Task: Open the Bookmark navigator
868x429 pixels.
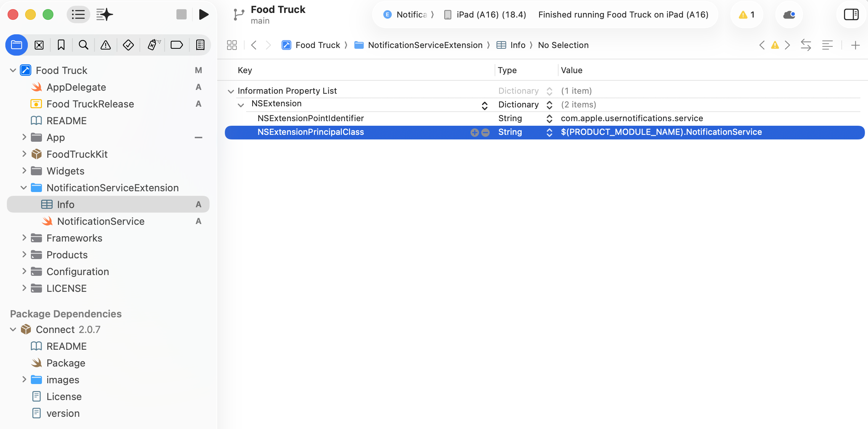Action: [61, 45]
